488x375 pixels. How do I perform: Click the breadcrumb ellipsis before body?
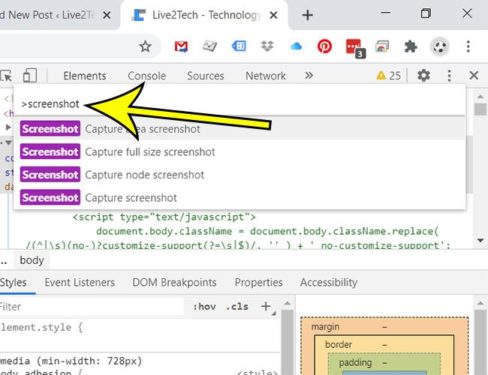4,261
